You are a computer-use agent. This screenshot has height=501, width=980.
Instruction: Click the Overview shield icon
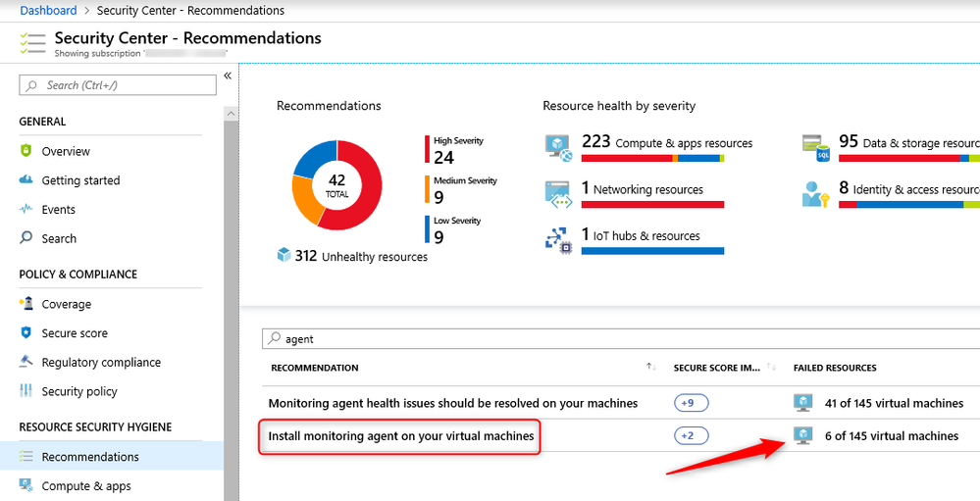[26, 151]
